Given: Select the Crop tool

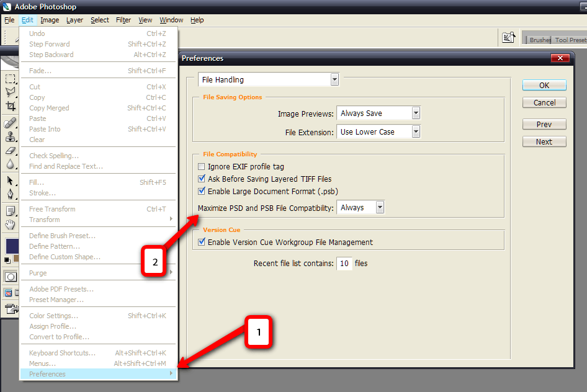Looking at the screenshot, I should (x=10, y=106).
